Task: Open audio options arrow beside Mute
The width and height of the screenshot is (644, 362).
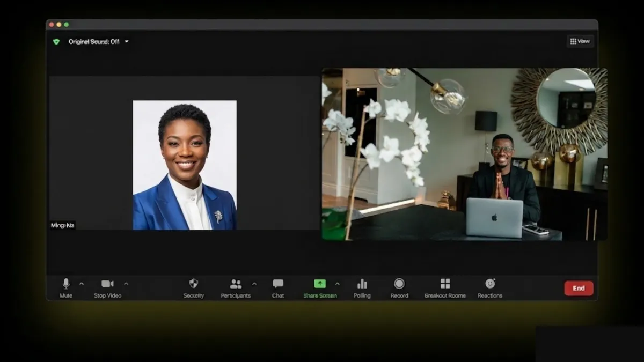Action: pos(82,284)
